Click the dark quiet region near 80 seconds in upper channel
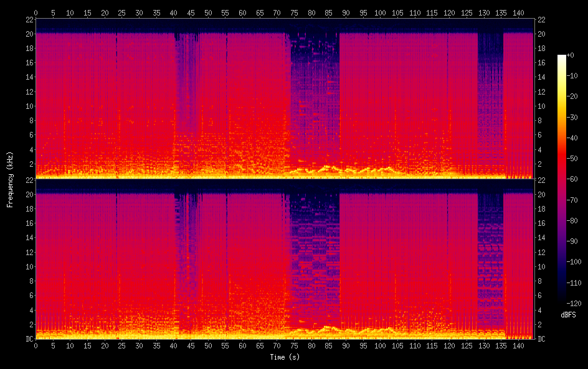Screen dimensions: 588x369 (315, 56)
